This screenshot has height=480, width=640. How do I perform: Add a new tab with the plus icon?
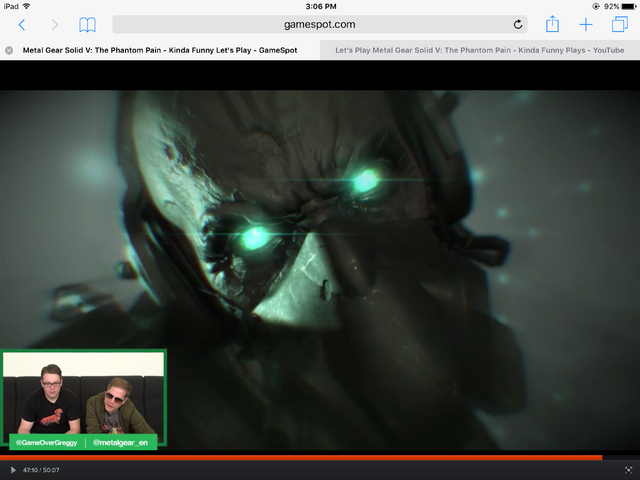(x=586, y=24)
